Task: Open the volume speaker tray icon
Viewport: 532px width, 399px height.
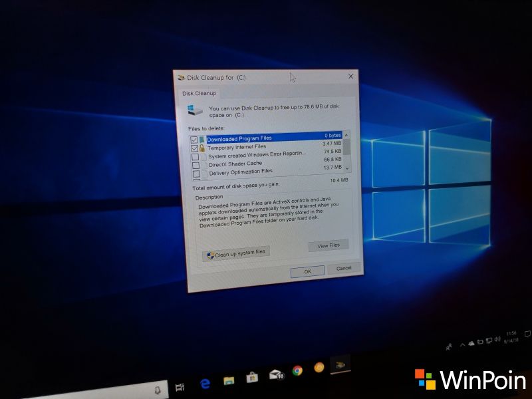Action: click(497, 339)
